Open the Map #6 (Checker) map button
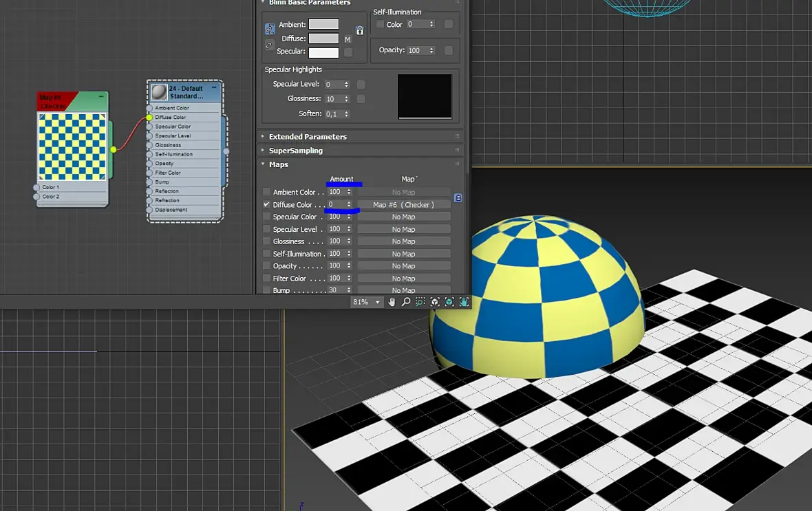The image size is (812, 511). click(x=403, y=205)
